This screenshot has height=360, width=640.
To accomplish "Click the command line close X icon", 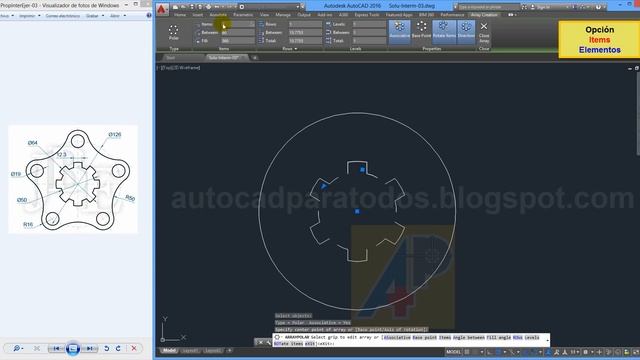I will [260, 342].
